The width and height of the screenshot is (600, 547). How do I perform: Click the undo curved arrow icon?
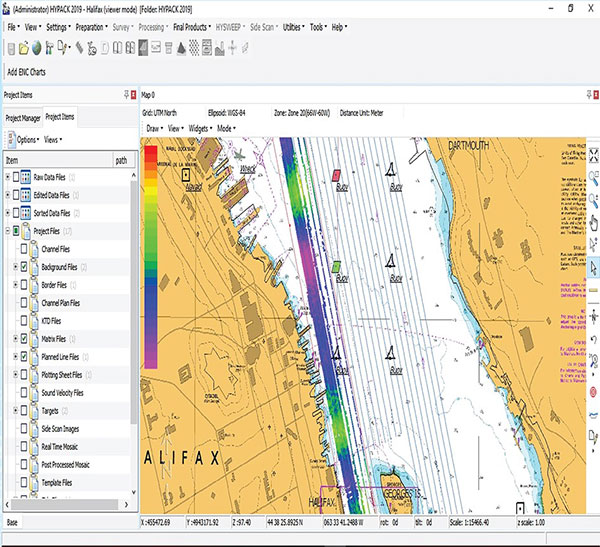pyautogui.click(x=593, y=339)
